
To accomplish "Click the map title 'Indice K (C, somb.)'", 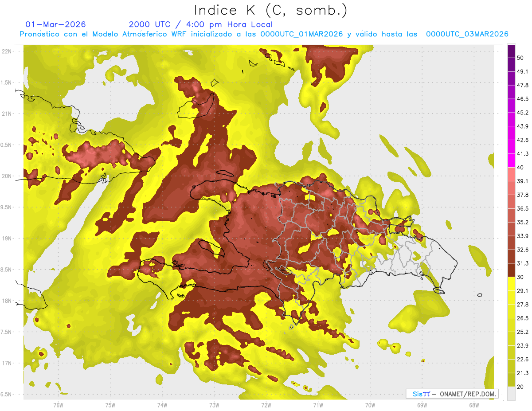I will click(271, 10).
